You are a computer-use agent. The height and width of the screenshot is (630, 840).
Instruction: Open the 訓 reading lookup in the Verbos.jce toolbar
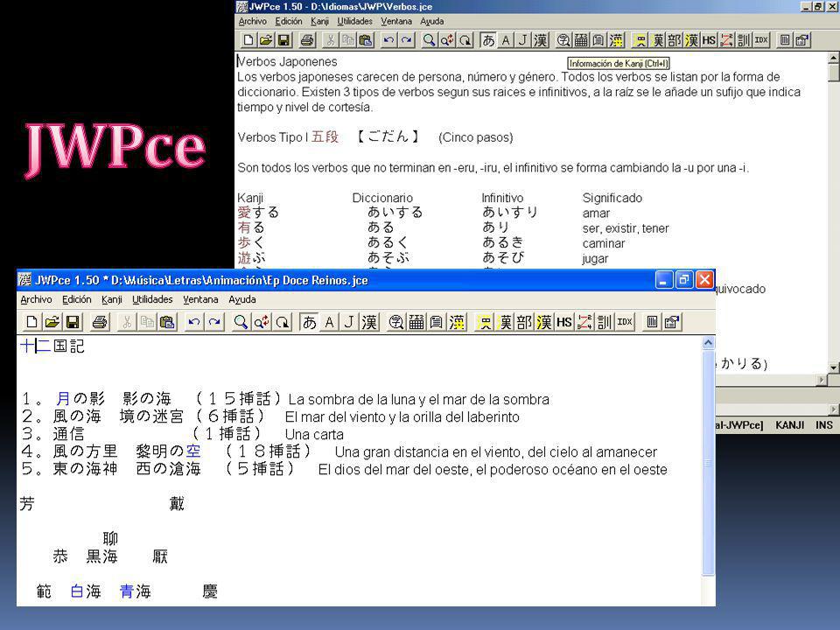click(x=744, y=40)
